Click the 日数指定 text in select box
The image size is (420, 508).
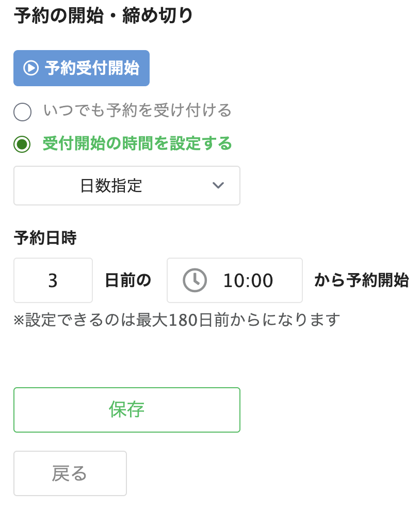point(111,186)
